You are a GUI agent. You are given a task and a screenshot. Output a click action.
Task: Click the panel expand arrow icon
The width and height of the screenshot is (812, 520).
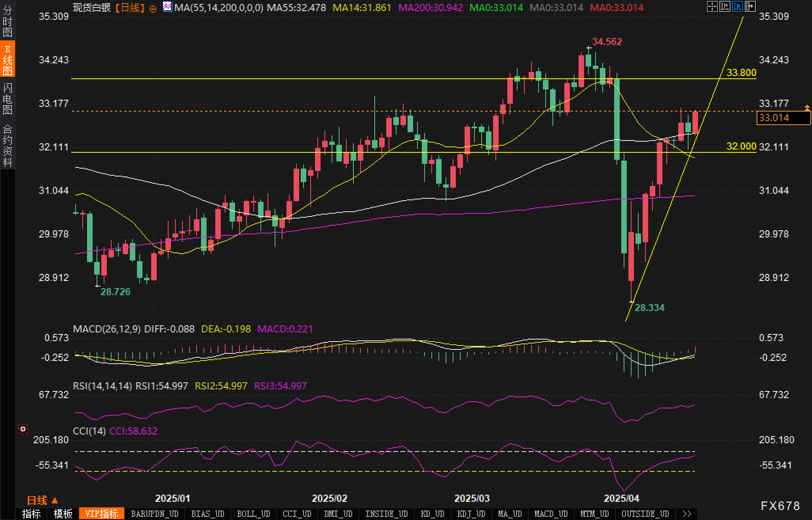(x=750, y=6)
